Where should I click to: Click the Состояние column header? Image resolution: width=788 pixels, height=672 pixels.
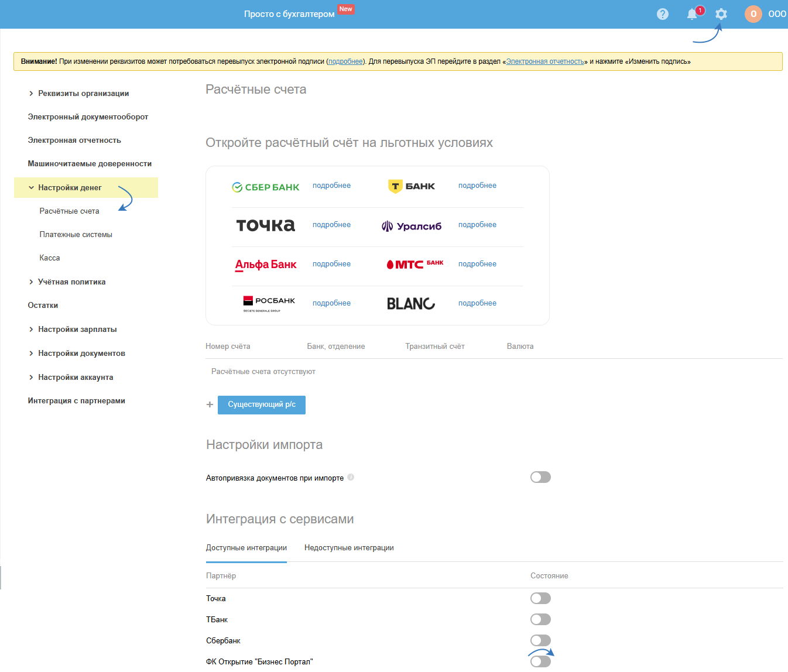point(549,576)
